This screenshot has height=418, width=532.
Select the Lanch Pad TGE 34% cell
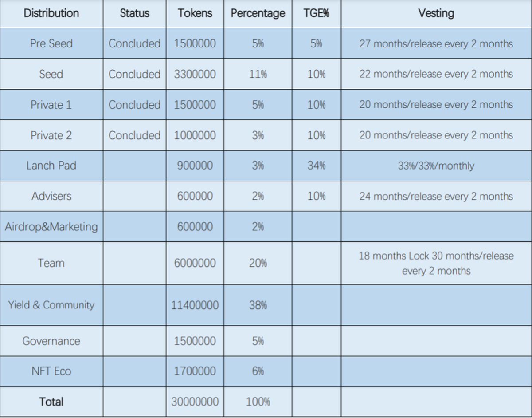[316, 166]
